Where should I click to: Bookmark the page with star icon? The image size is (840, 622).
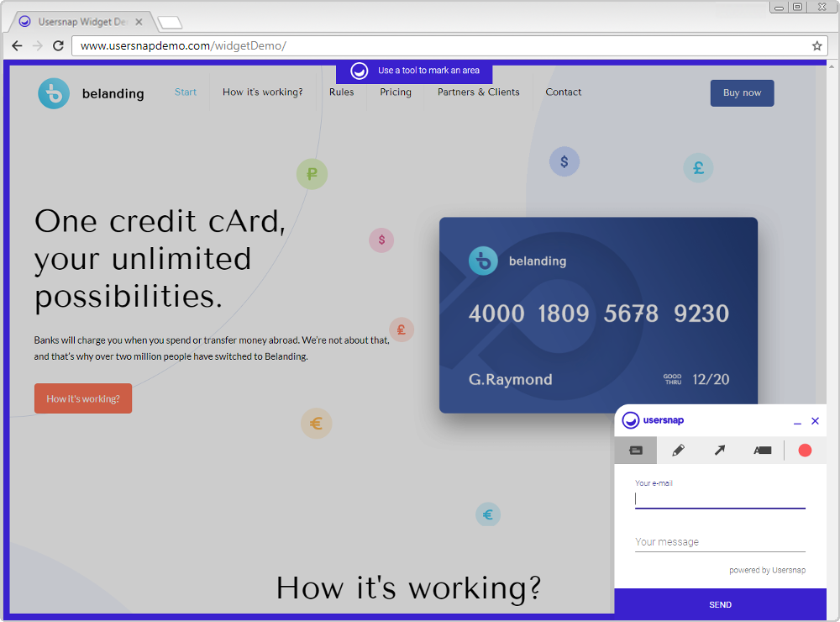[816, 46]
